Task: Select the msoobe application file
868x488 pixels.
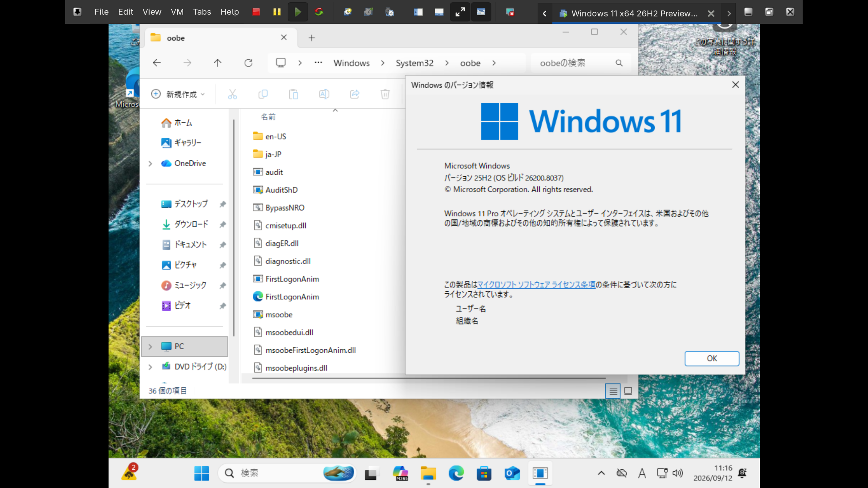Action: [273, 315]
